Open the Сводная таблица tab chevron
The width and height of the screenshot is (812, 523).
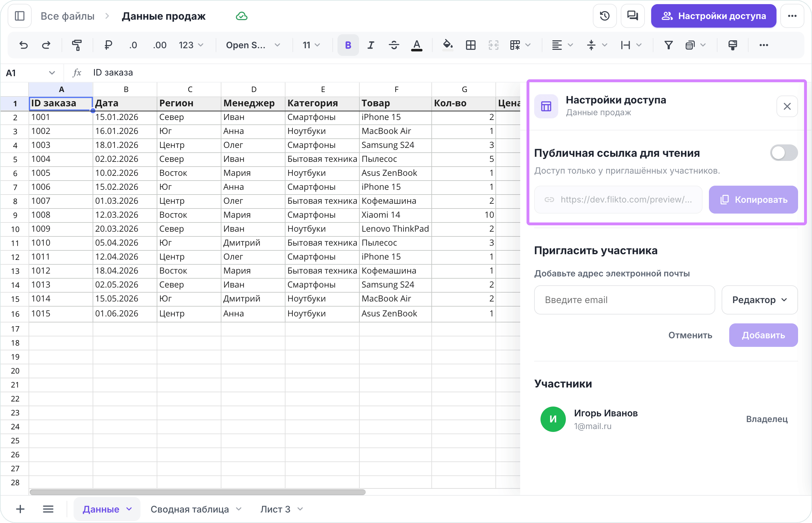239,509
